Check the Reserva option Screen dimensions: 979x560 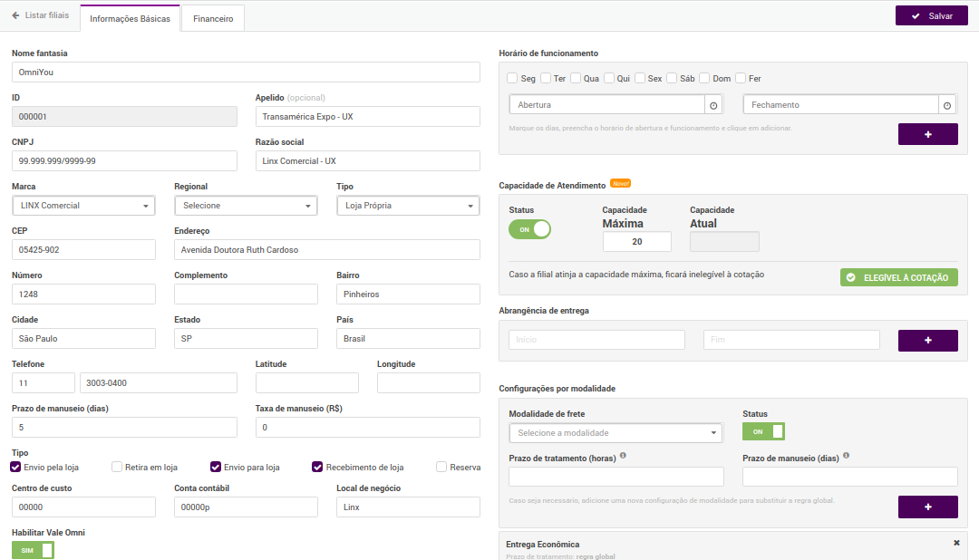pos(441,467)
